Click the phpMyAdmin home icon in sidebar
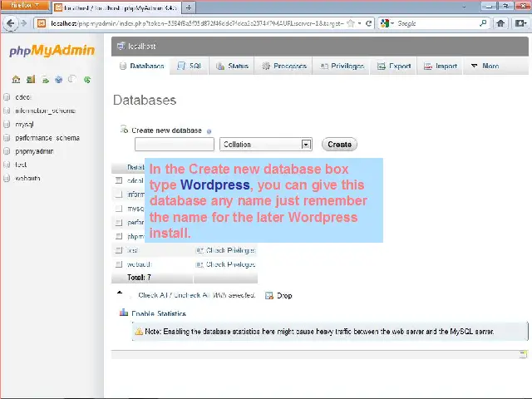The image size is (532, 399). (16, 80)
